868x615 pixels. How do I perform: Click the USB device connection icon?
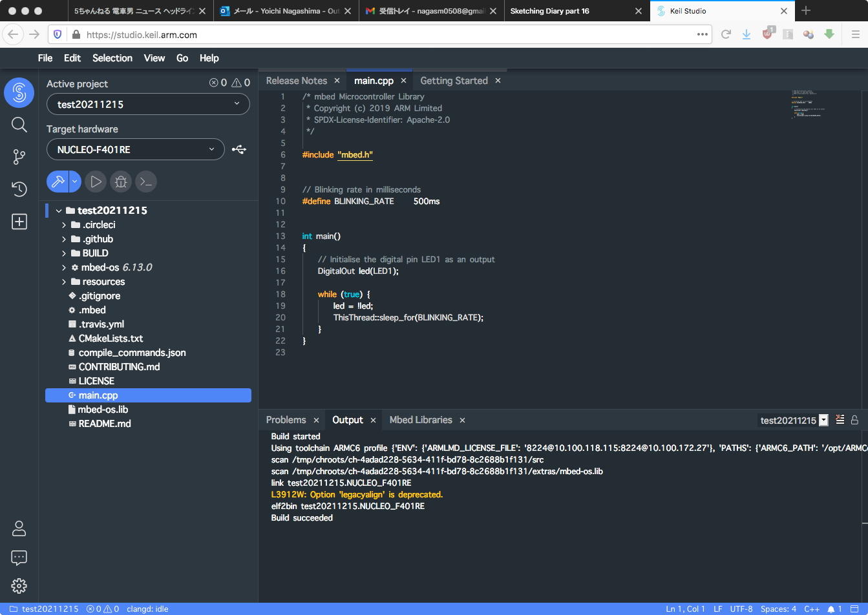point(239,149)
